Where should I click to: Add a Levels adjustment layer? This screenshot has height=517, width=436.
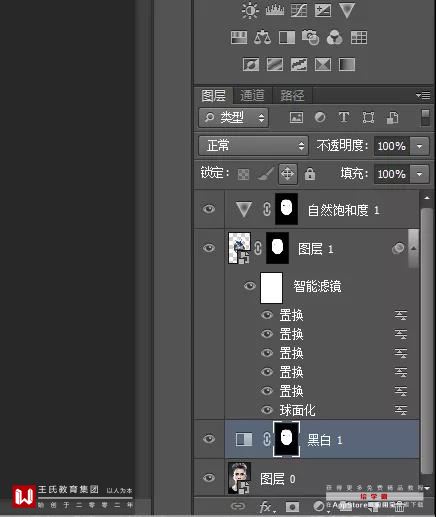275,10
